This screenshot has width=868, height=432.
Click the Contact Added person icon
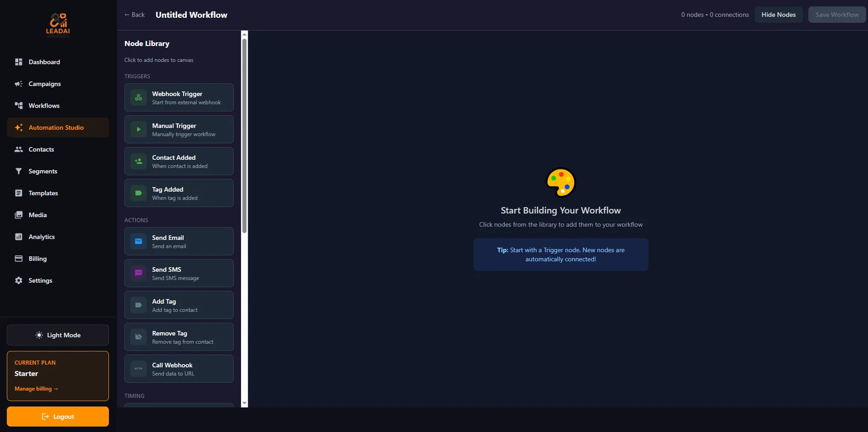(x=139, y=161)
